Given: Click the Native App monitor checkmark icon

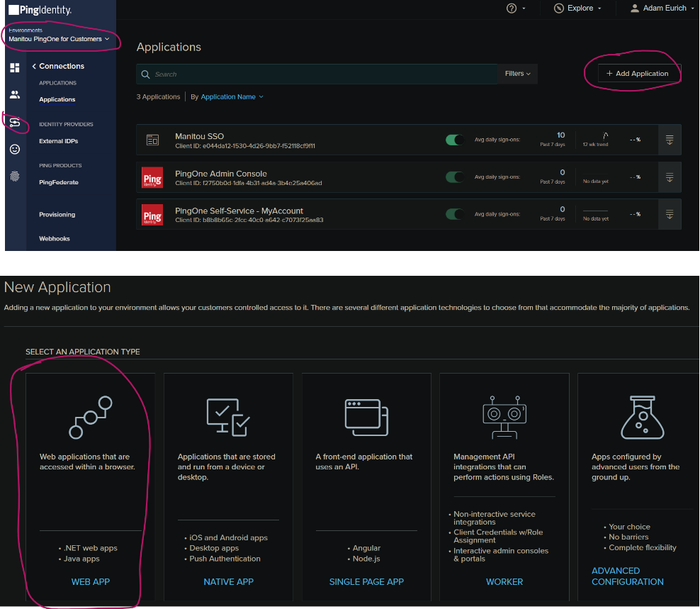Looking at the screenshot, I should pos(228,418).
